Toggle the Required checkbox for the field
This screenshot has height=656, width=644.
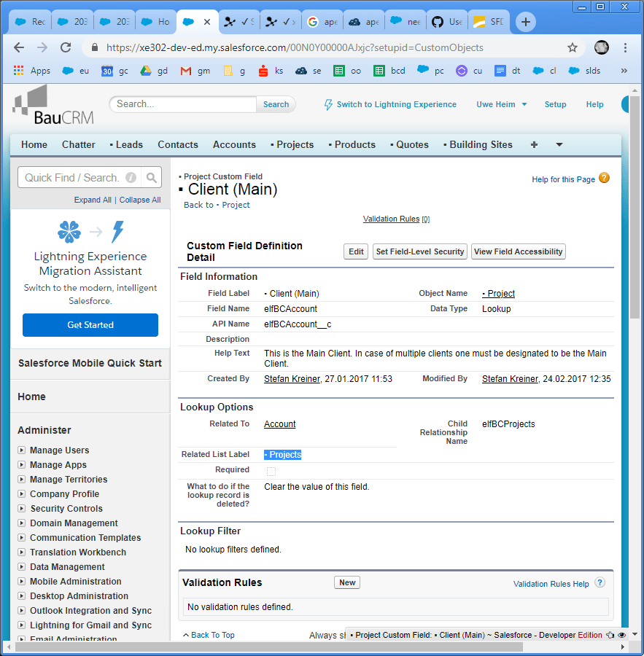[x=271, y=471]
